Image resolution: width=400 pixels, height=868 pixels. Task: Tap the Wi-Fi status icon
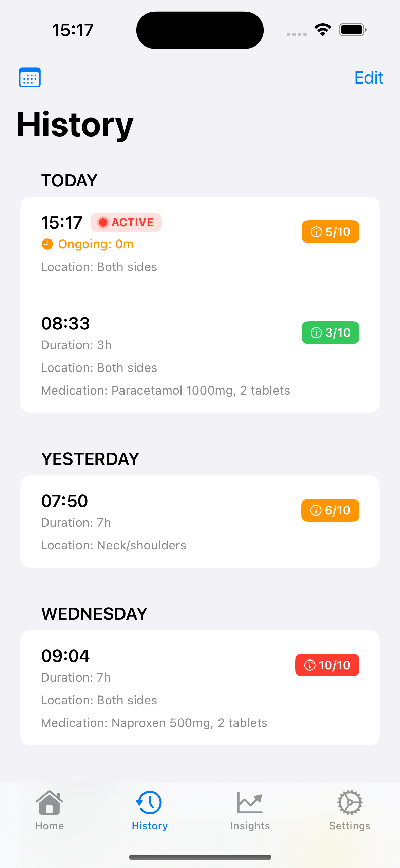(323, 30)
